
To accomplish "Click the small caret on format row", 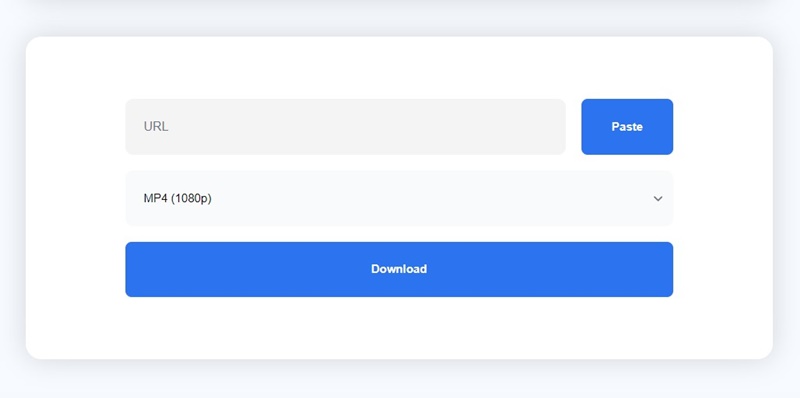I will [658, 198].
